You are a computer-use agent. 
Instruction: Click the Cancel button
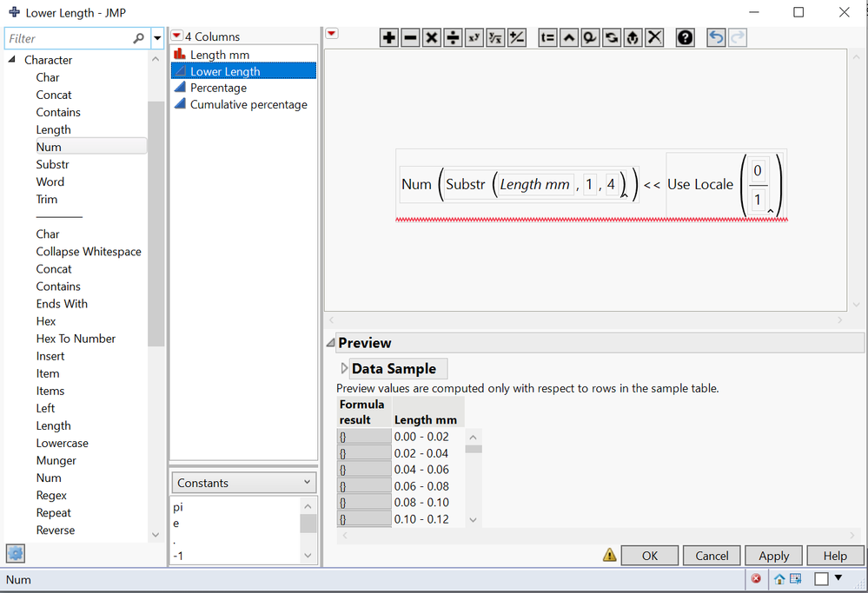[712, 556]
